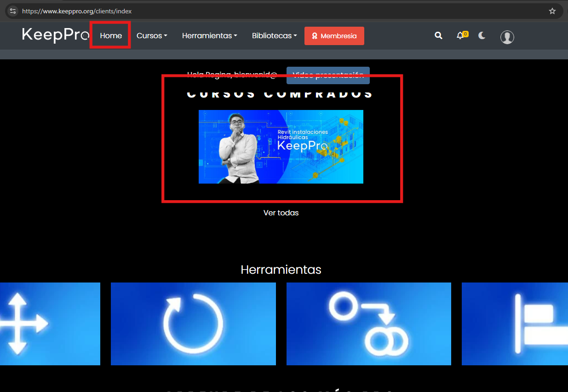
Task: Open the search magnifier icon
Action: [x=439, y=35]
